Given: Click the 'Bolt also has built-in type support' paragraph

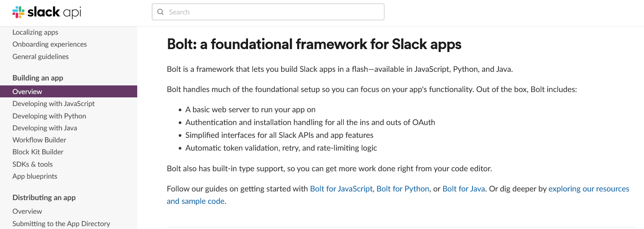Looking at the screenshot, I should click(329, 169).
